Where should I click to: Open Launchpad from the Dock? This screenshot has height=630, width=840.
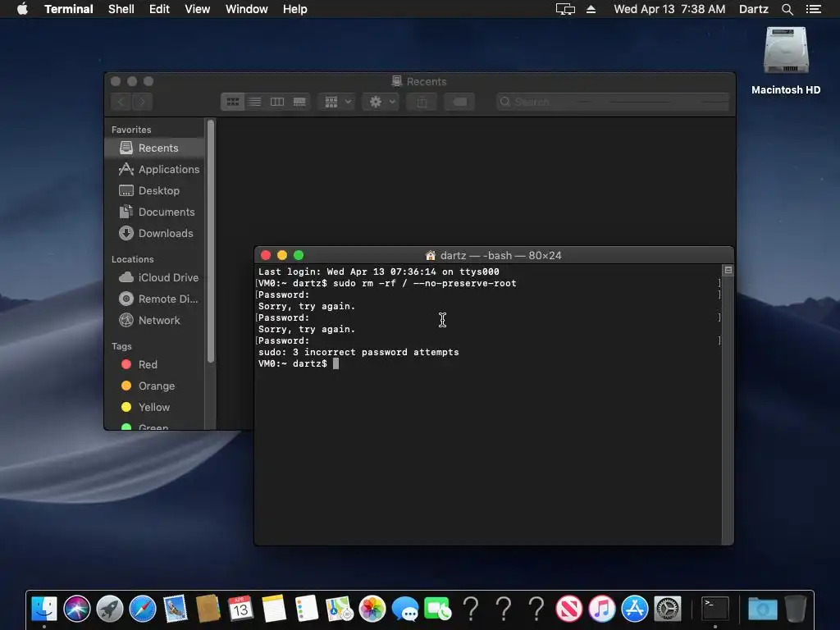click(x=110, y=609)
